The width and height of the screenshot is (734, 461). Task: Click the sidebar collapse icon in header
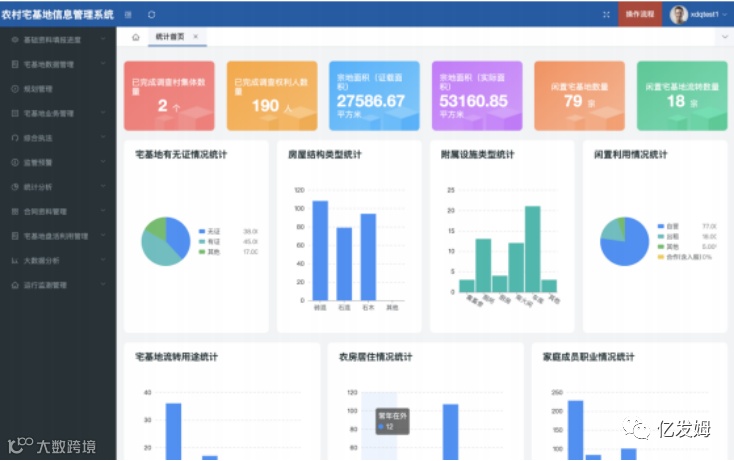pos(128,15)
